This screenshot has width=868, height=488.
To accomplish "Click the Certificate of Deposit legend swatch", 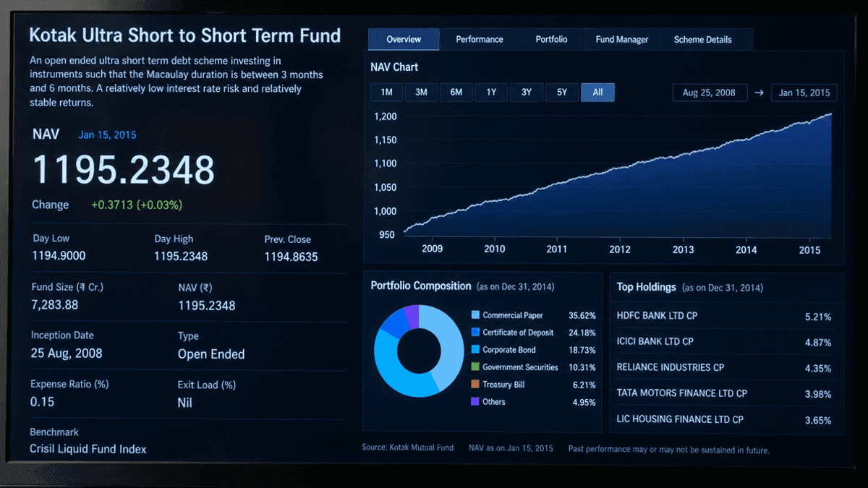I will tap(475, 333).
